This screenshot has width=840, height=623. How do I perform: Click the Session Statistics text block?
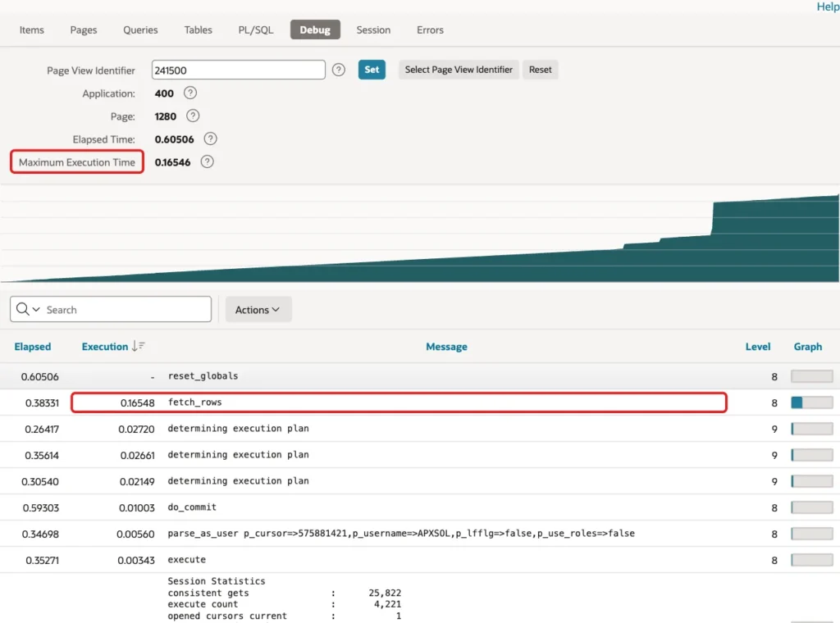point(285,598)
